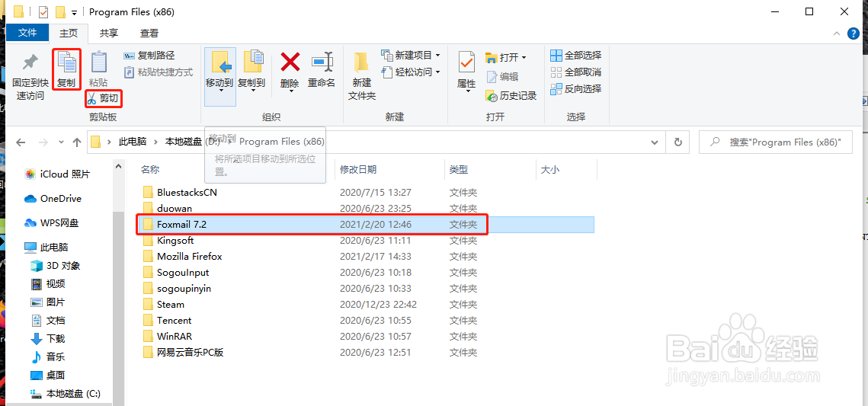Screen dimensions: 868x406
Task: Open the Properties (属性) button
Action: click(x=466, y=72)
